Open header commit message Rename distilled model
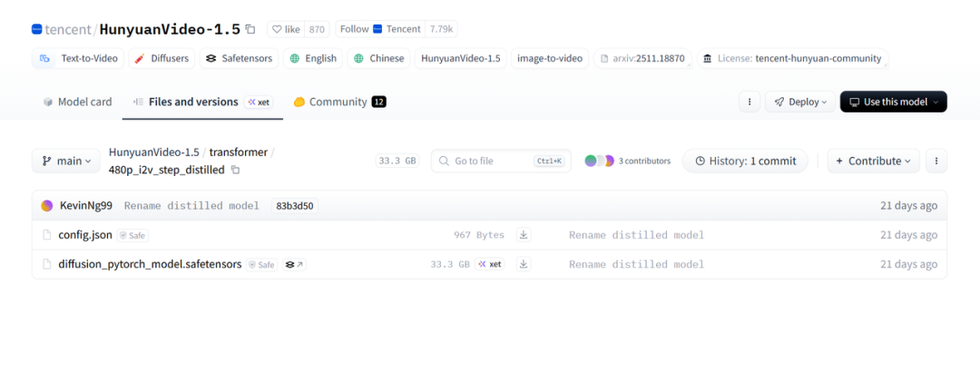 (191, 206)
